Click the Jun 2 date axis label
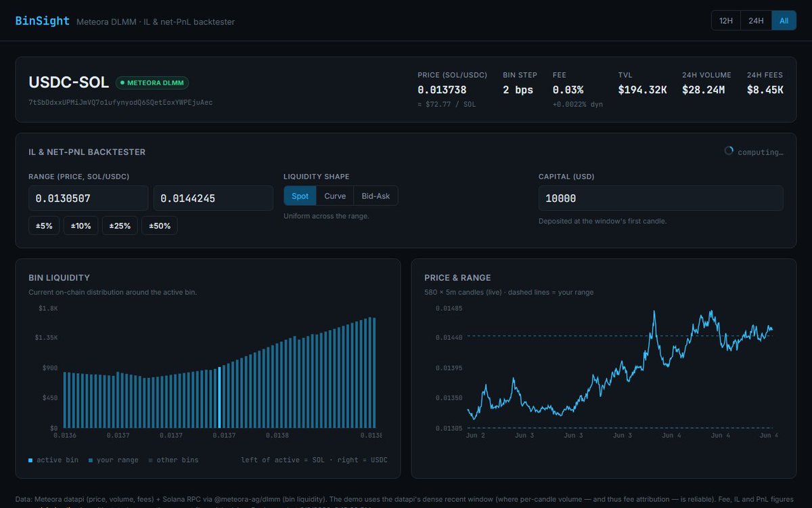 [476, 436]
